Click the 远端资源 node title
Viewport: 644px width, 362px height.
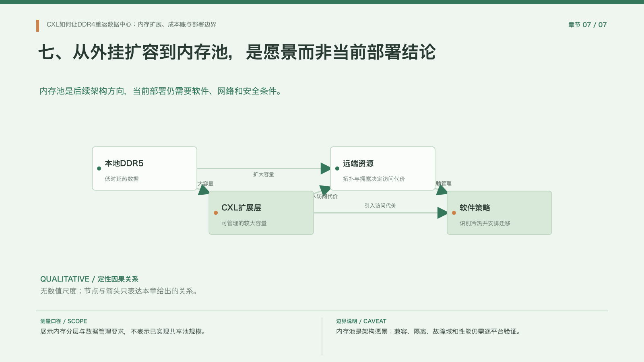[x=358, y=163]
